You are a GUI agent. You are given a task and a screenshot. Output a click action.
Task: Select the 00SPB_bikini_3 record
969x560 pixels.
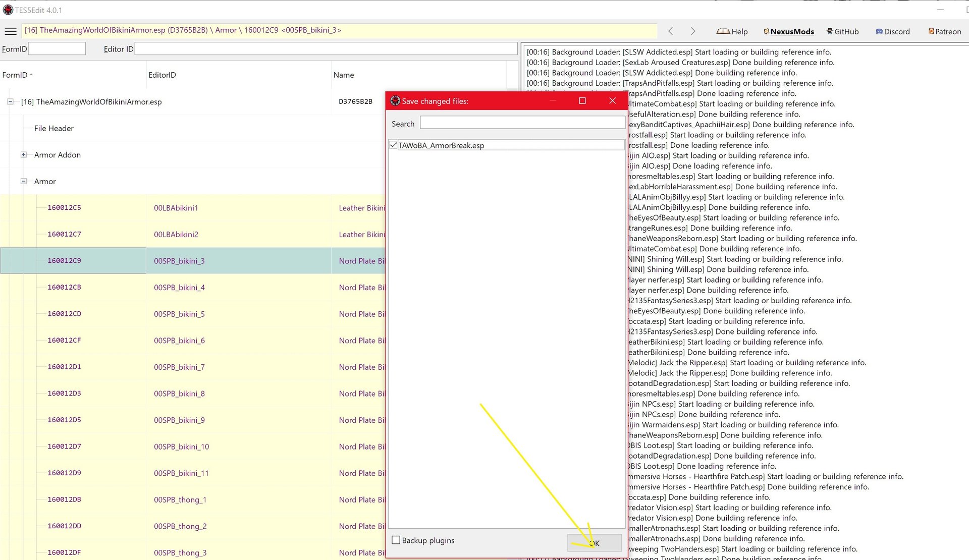coord(179,261)
